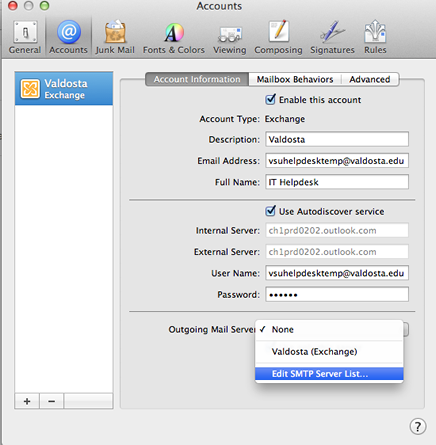Select the Valdosta Exchange account
This screenshot has height=445, width=436.
click(64, 89)
